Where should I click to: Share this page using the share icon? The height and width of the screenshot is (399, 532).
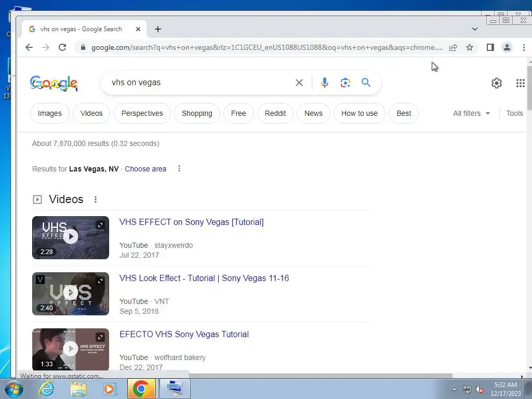click(453, 47)
